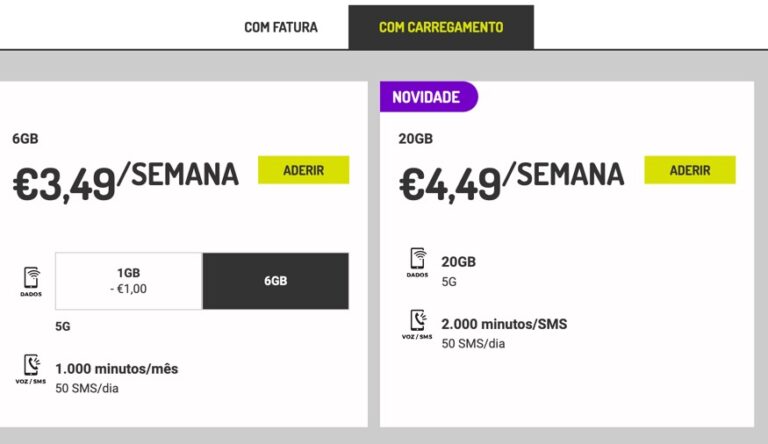Image resolution: width=768 pixels, height=444 pixels.
Task: Click the 20GB plan title above the price
Action: tap(415, 139)
